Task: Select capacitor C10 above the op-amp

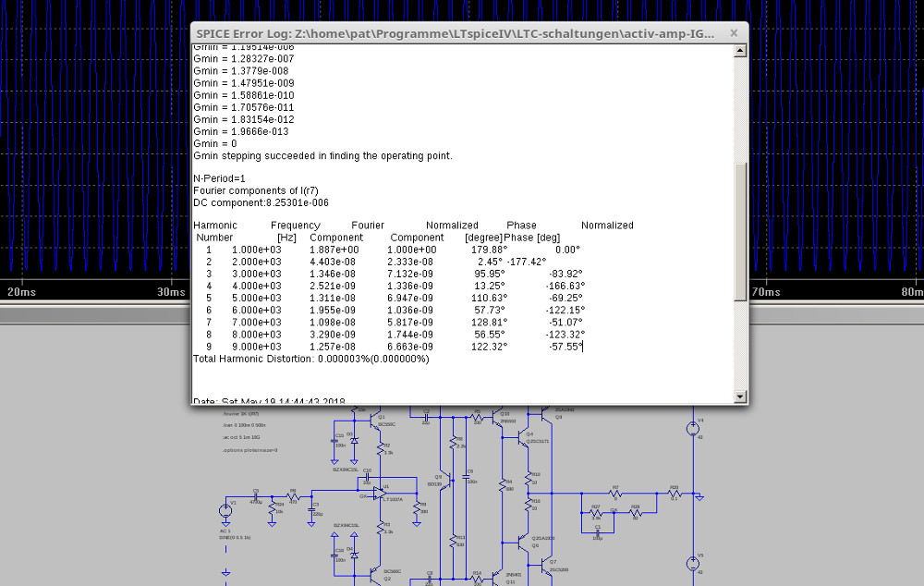Action: click(x=367, y=476)
